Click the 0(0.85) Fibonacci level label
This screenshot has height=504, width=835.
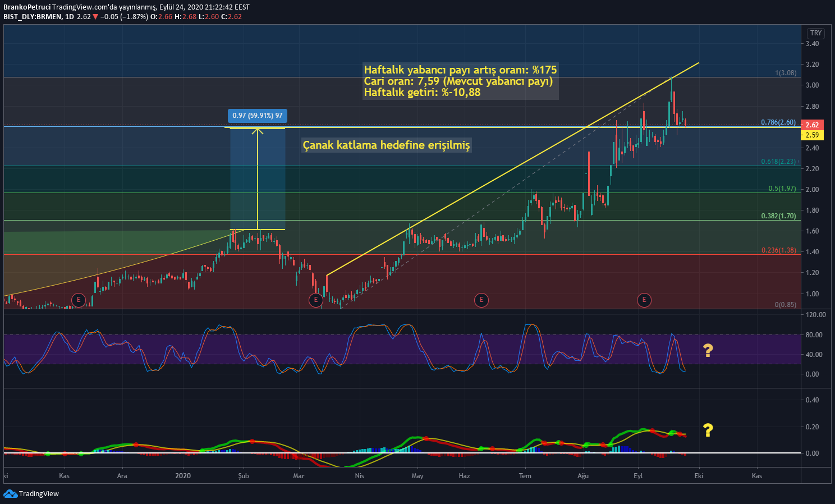(786, 305)
